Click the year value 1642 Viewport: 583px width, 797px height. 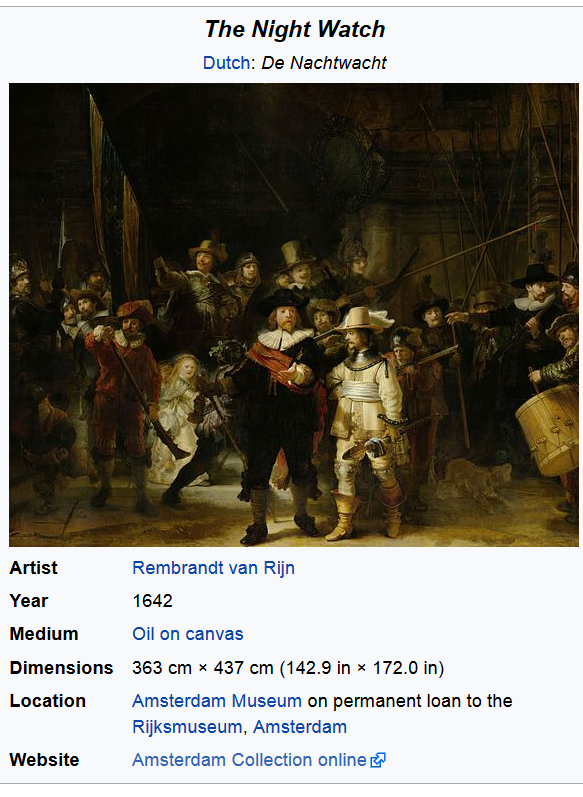point(152,601)
